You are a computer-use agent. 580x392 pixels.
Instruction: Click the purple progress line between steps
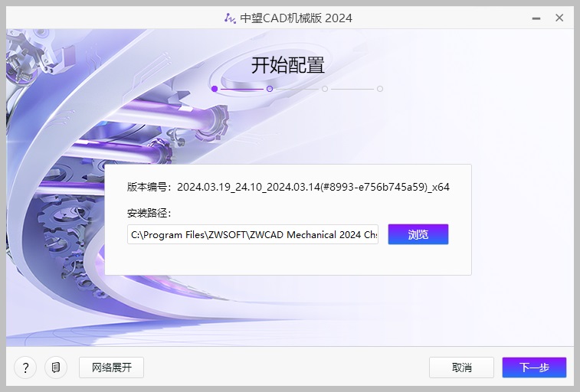242,89
